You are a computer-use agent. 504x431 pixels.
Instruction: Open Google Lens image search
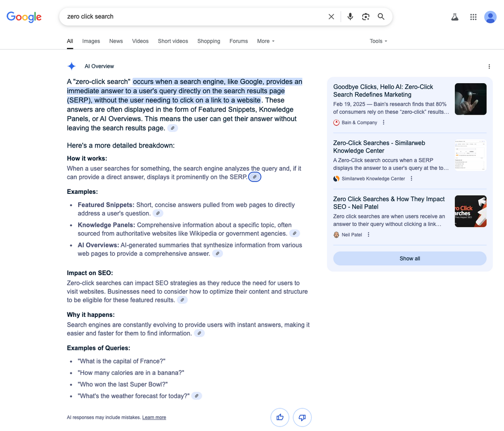click(366, 17)
